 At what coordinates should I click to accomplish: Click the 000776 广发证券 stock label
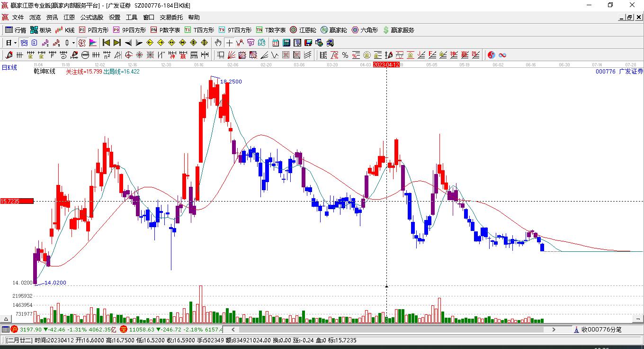619,72
